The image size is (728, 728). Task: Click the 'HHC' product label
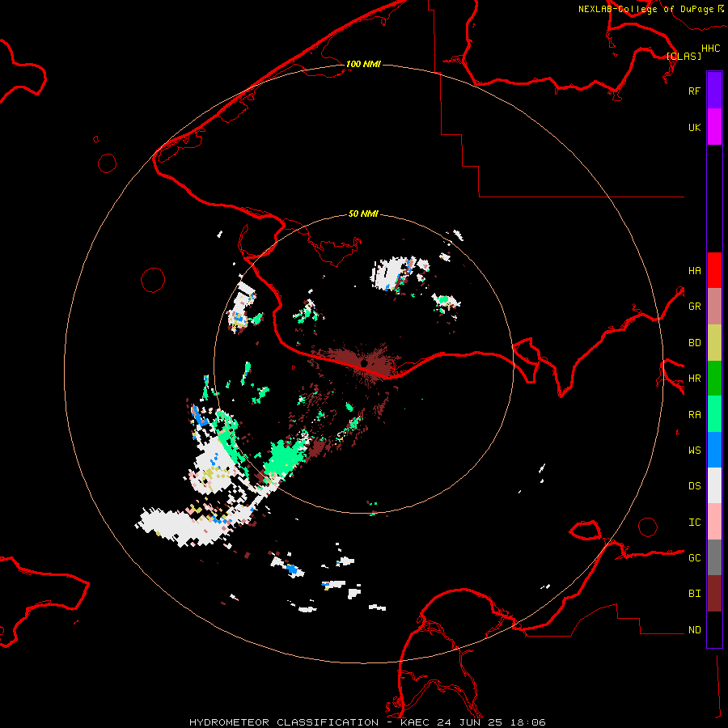tap(711, 49)
